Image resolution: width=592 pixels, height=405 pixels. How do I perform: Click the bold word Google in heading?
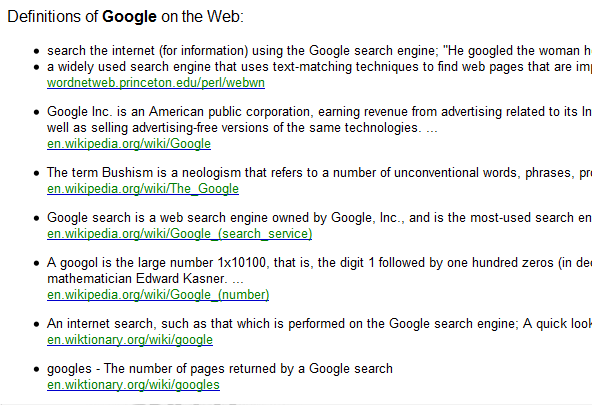tap(129, 17)
